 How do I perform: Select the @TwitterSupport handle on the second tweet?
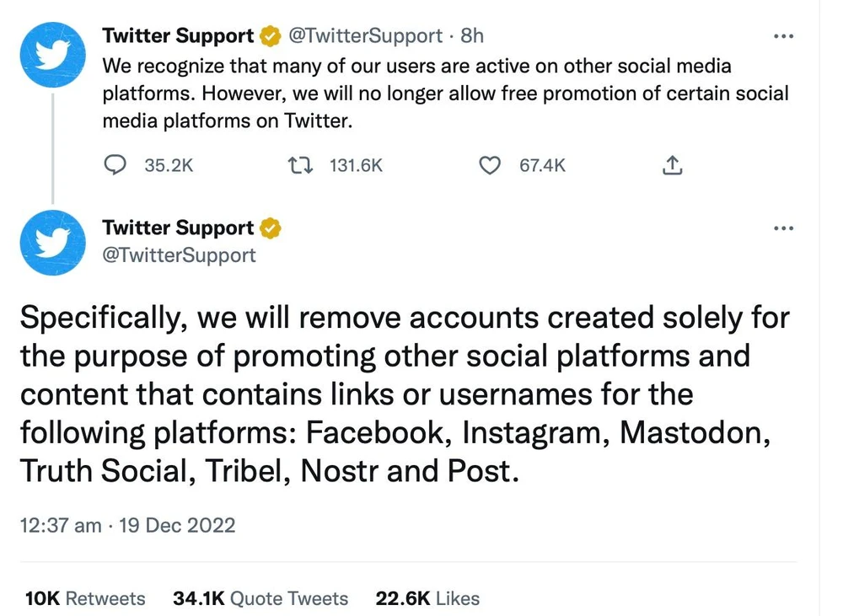coord(180,255)
